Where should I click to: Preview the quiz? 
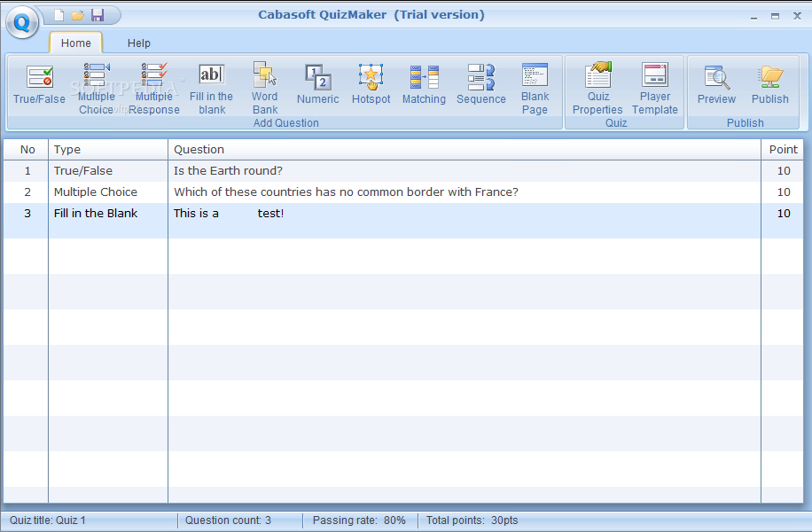point(716,85)
